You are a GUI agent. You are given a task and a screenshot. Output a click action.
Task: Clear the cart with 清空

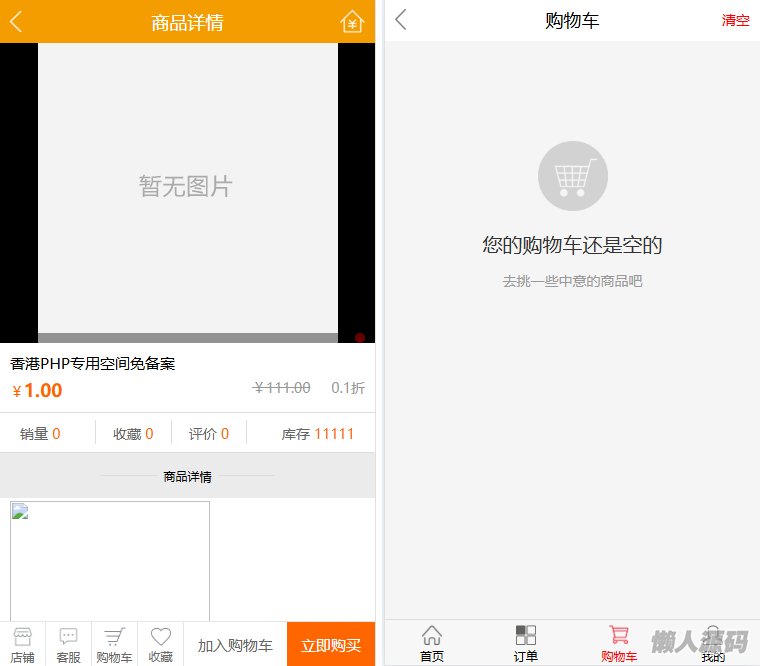point(735,20)
